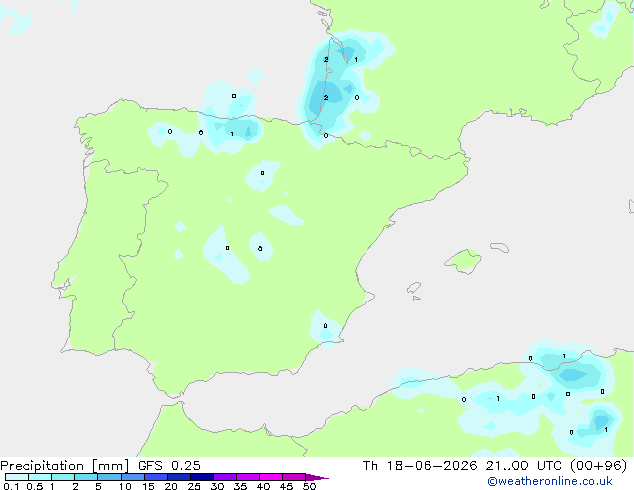Choose the 40–45 mm magenta legend swatch
This screenshot has height=490, width=634.
pos(271,477)
